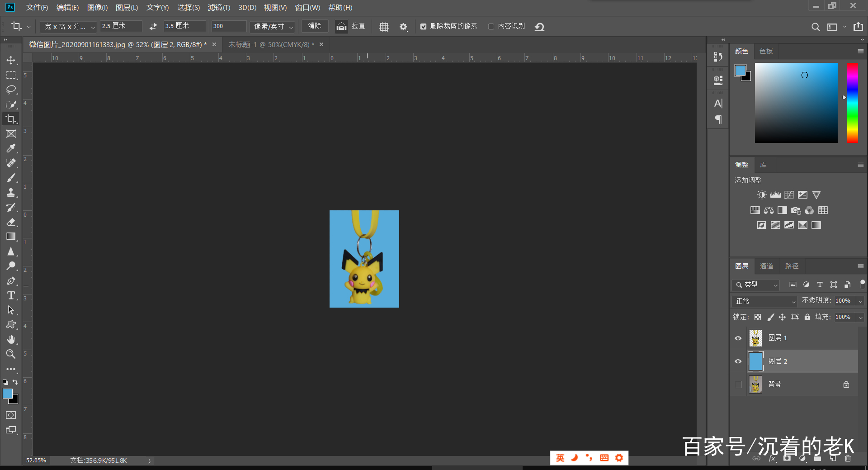868x470 pixels.
Task: Select the Hand tool
Action: click(x=11, y=339)
